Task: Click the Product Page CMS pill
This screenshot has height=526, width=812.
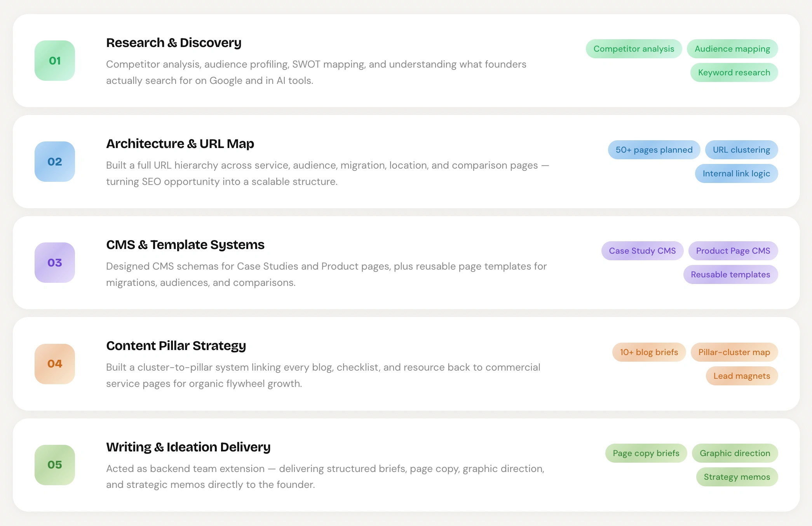Action: click(x=733, y=251)
